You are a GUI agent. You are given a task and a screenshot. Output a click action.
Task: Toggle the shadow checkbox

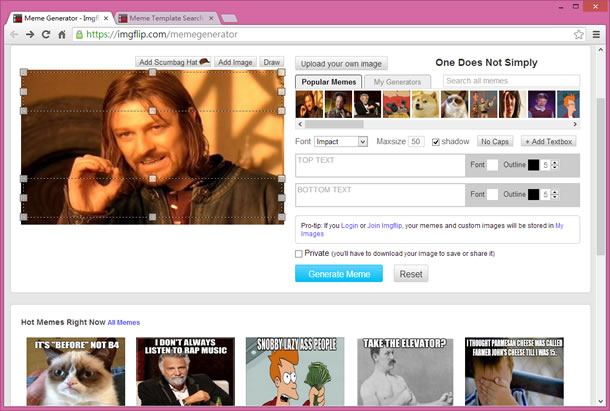tap(436, 142)
